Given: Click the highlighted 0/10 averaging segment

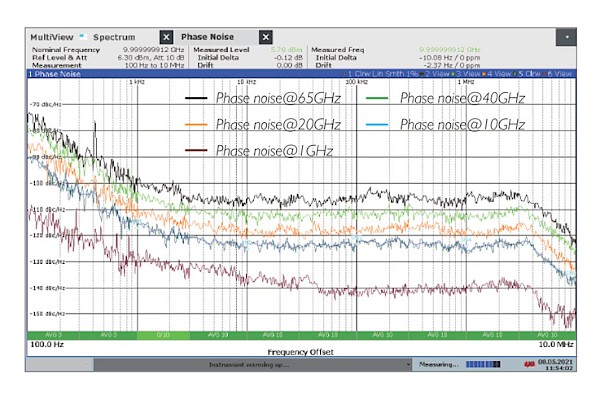Looking at the screenshot, I should click(162, 335).
